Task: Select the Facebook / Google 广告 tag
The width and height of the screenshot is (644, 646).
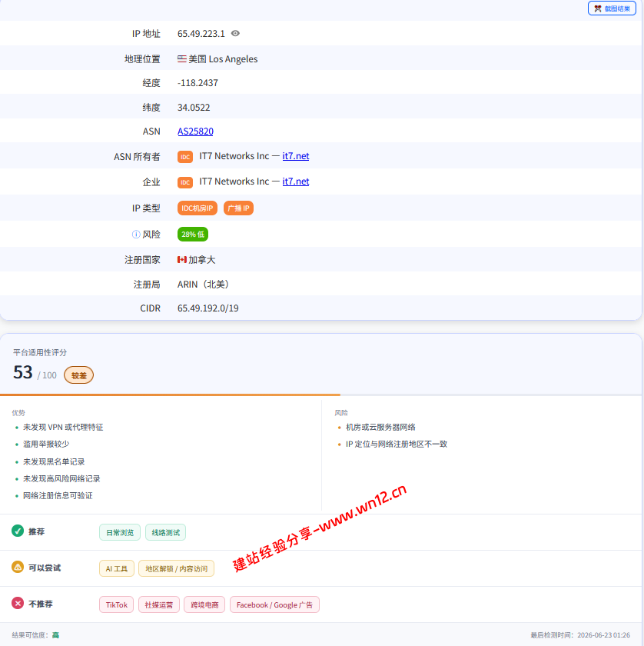Action: click(x=274, y=604)
